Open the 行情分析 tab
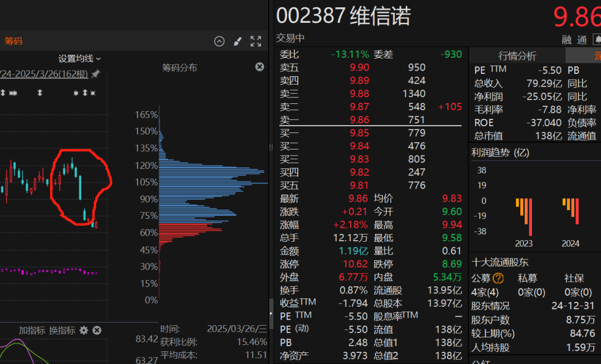This screenshot has height=364, width=601. (x=517, y=56)
